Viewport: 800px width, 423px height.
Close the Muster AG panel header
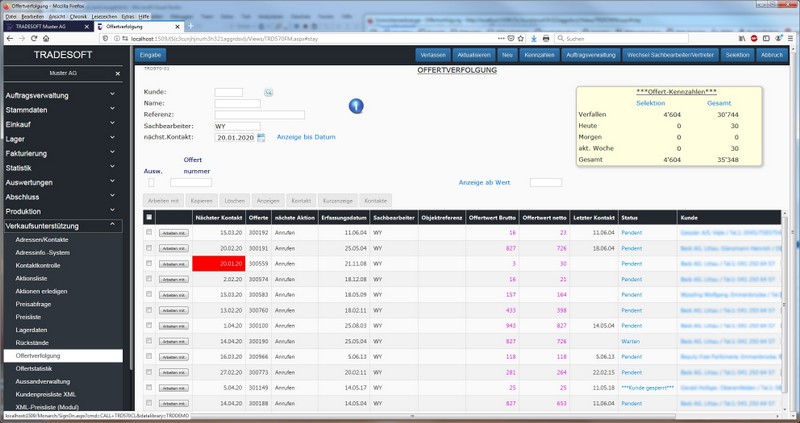coord(116,74)
